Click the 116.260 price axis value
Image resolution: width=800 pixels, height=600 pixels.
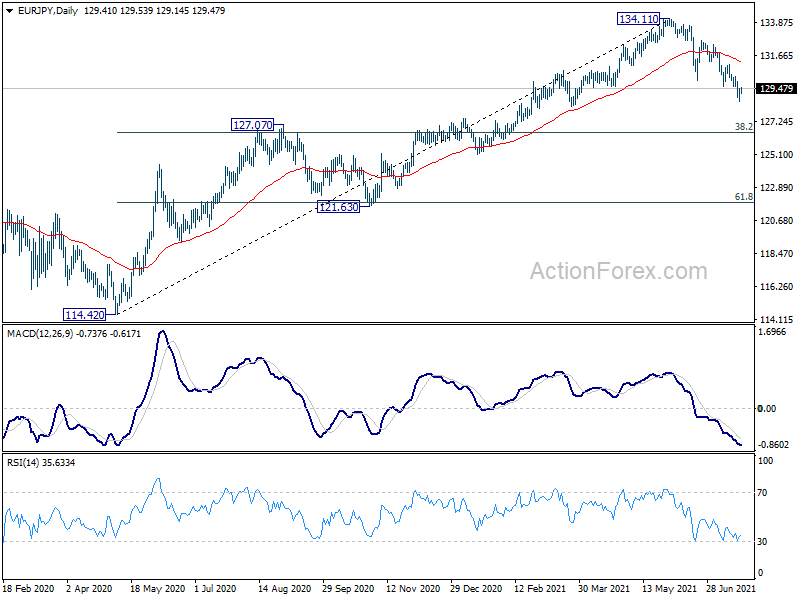pyautogui.click(x=777, y=287)
